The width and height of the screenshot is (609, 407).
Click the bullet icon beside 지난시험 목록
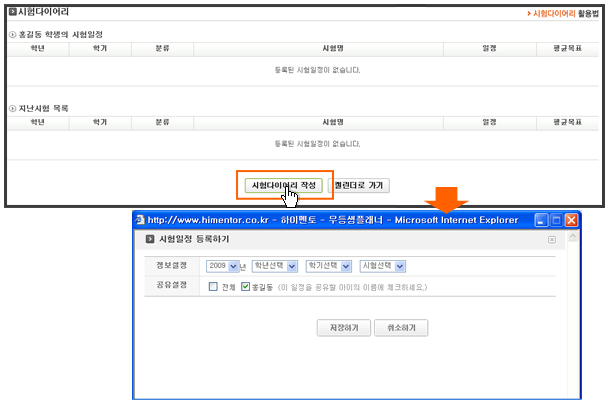pyautogui.click(x=11, y=108)
